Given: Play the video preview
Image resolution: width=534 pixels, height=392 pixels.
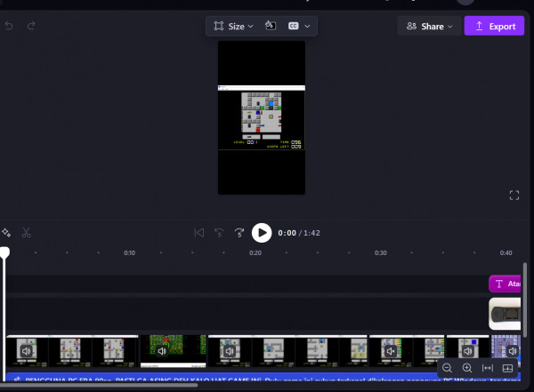Looking at the screenshot, I should pos(262,233).
